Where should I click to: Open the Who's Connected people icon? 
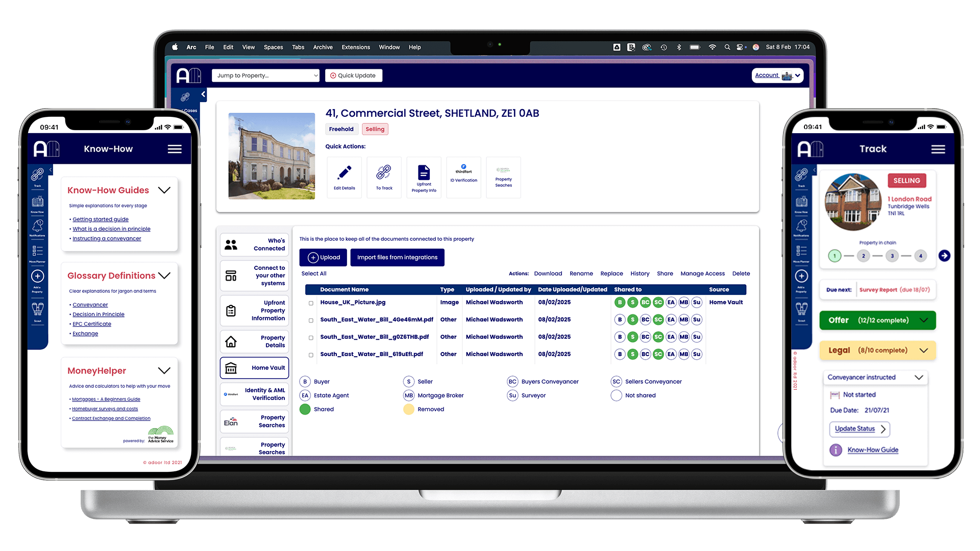[231, 245]
